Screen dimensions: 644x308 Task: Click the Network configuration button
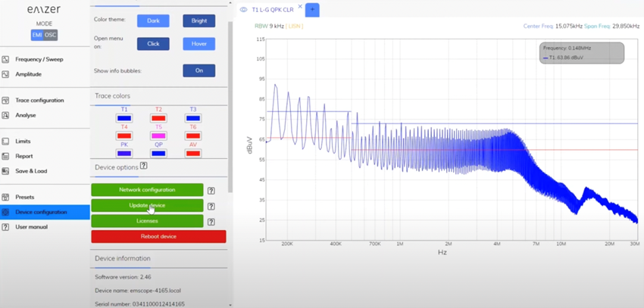point(147,190)
